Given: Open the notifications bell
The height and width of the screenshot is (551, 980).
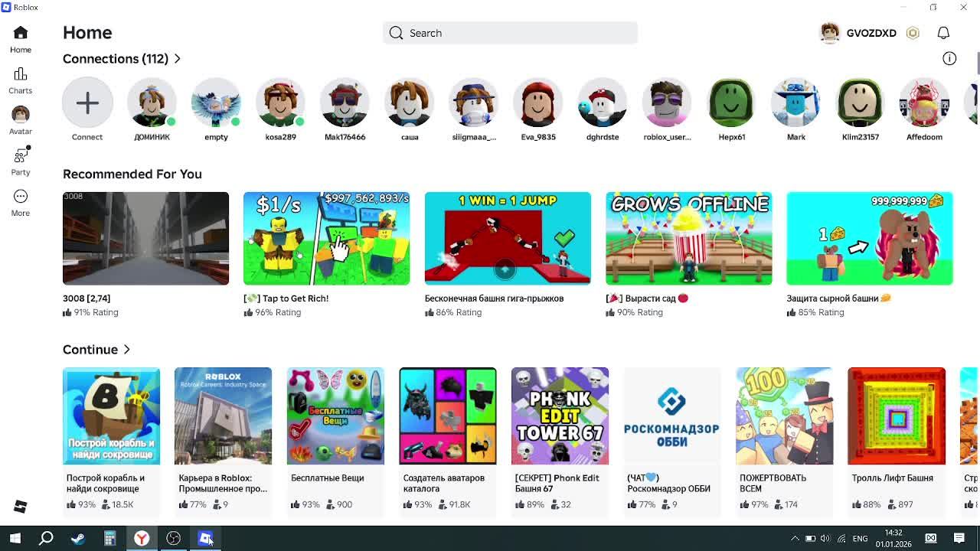Looking at the screenshot, I should tap(943, 33).
